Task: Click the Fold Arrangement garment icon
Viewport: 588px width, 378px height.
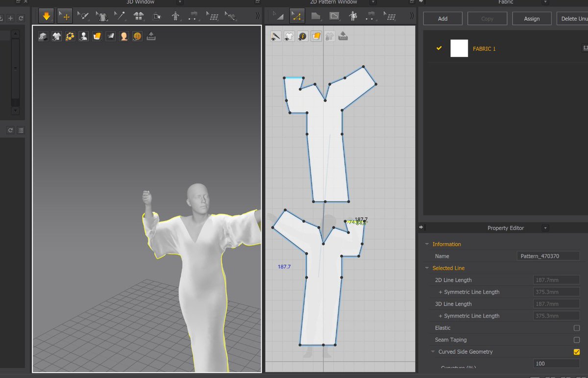Action: 139,16
